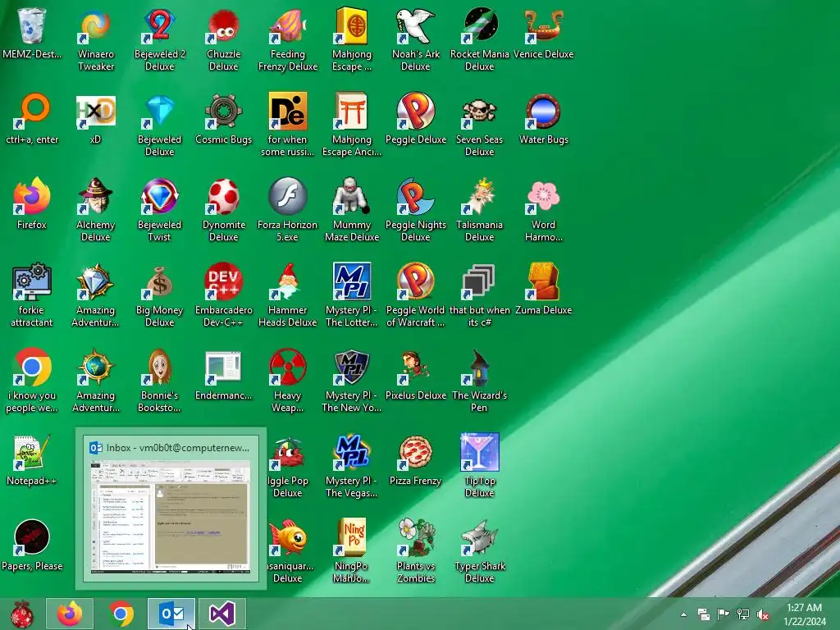840x630 pixels.
Task: Select 'The Wizard's Pen' icon
Action: pos(479,367)
